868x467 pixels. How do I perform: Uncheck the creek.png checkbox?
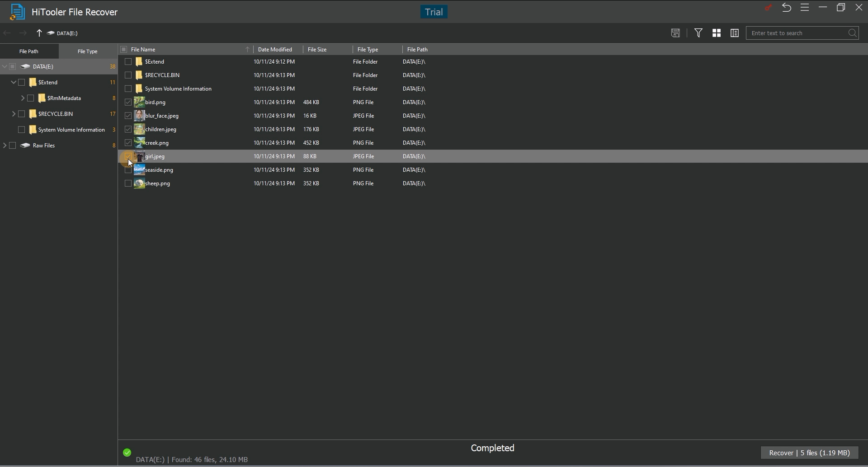(128, 143)
